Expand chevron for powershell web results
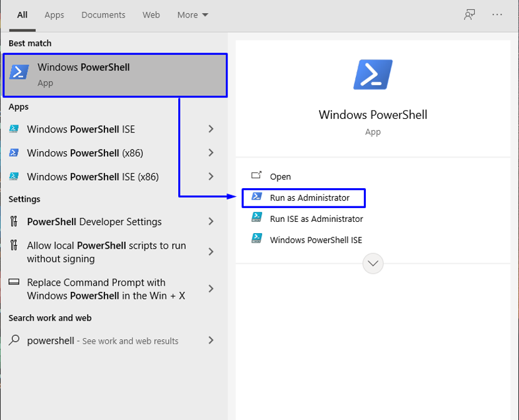The height and width of the screenshot is (420, 519). click(211, 340)
